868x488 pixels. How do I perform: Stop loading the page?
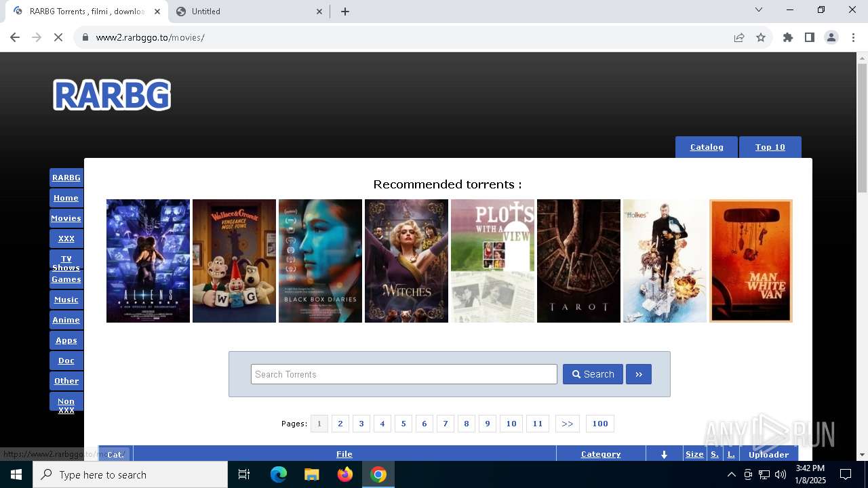[x=58, y=37]
